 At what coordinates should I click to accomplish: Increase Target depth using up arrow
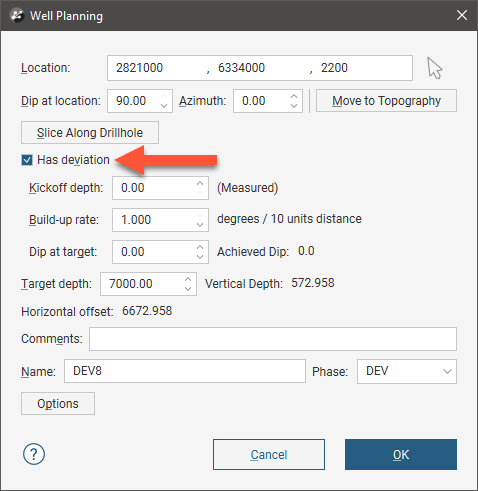[188, 279]
